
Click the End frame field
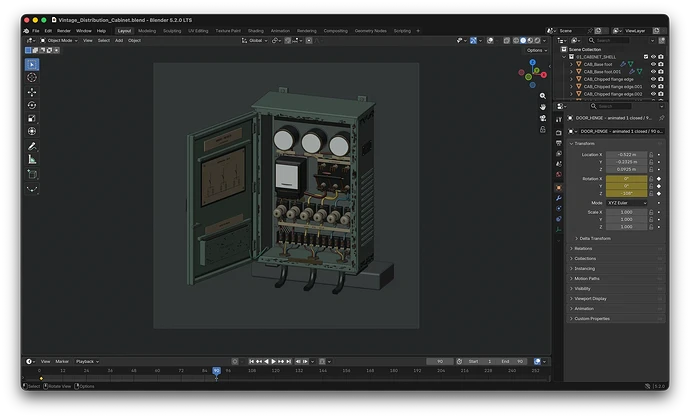click(513, 361)
